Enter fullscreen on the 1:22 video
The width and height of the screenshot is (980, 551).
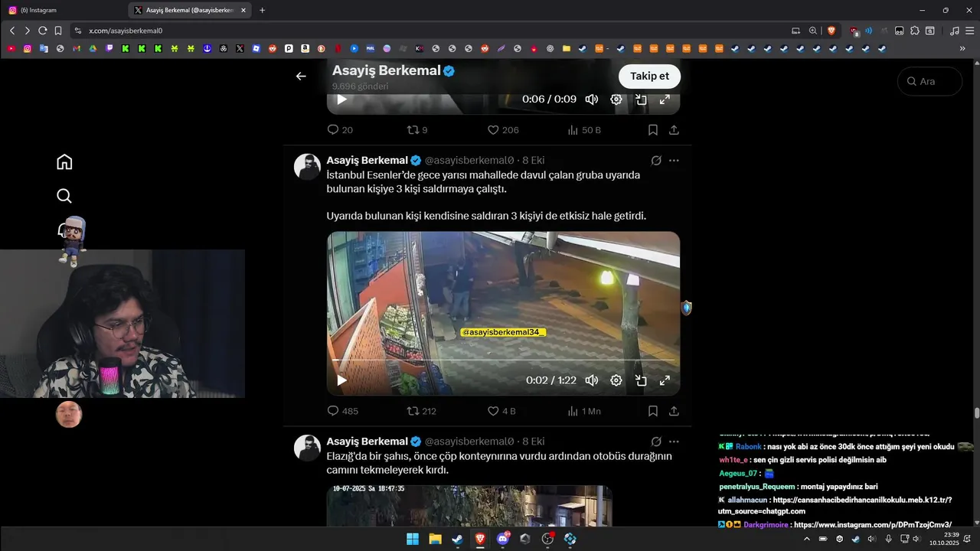[x=665, y=380]
